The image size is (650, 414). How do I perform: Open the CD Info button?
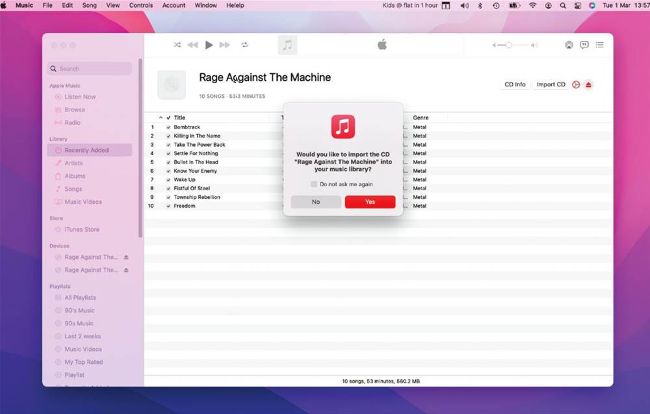tap(514, 85)
